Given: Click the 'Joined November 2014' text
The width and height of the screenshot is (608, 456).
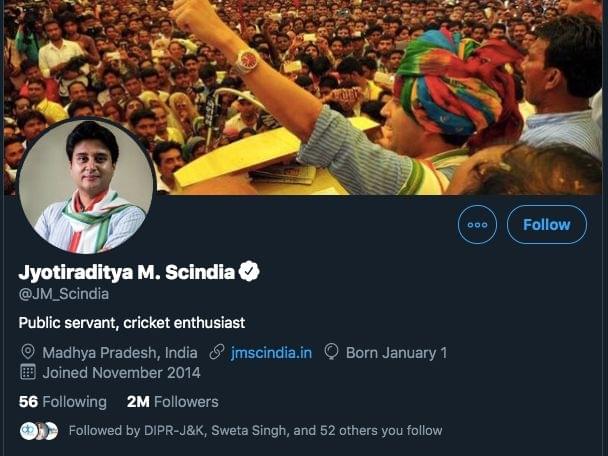Looking at the screenshot, I should pos(121,372).
